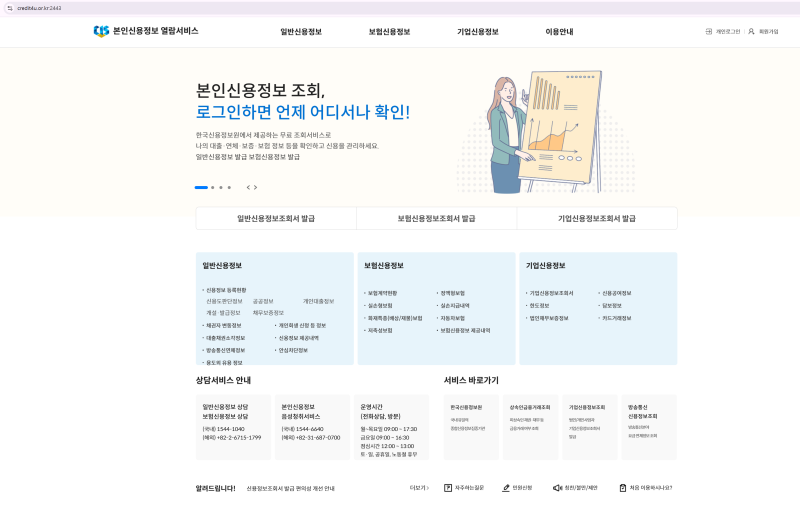Screen dimensions: 800x507
Task: Click 신용정보 등록현황 in general credit card
Action: (x=226, y=290)
